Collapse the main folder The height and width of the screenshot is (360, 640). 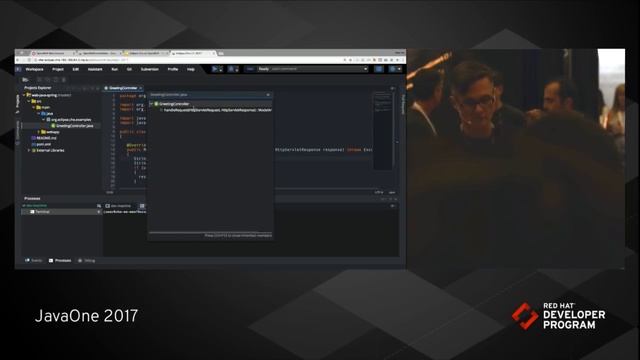(34, 107)
